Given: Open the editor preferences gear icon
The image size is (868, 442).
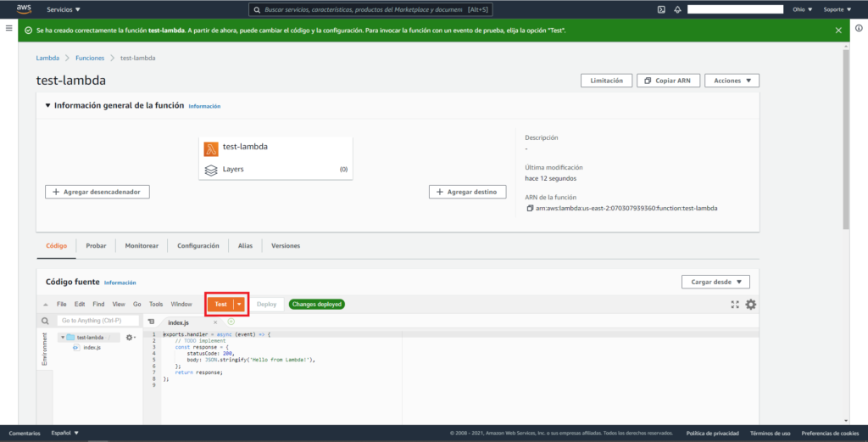Looking at the screenshot, I should [x=751, y=304].
